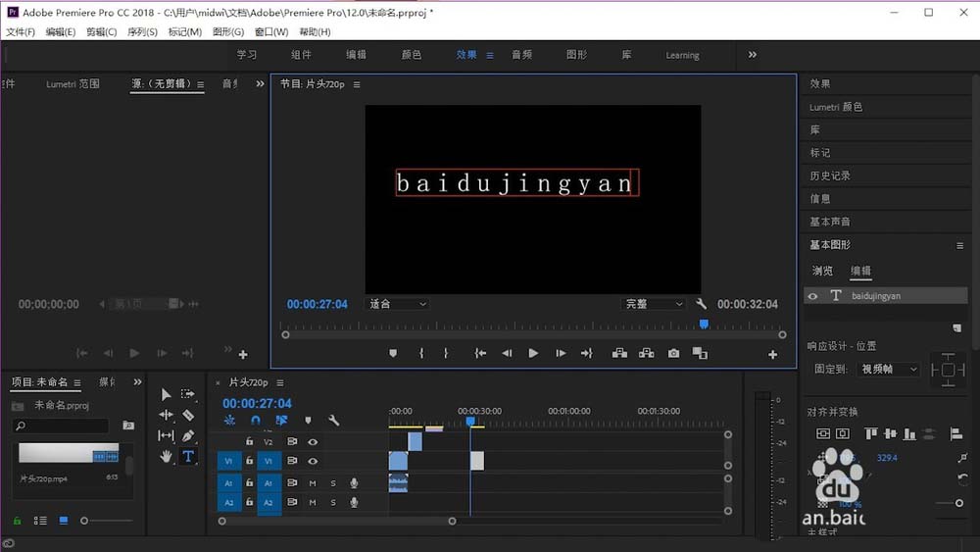
Task: Toggle V2 track output eye
Action: [313, 442]
